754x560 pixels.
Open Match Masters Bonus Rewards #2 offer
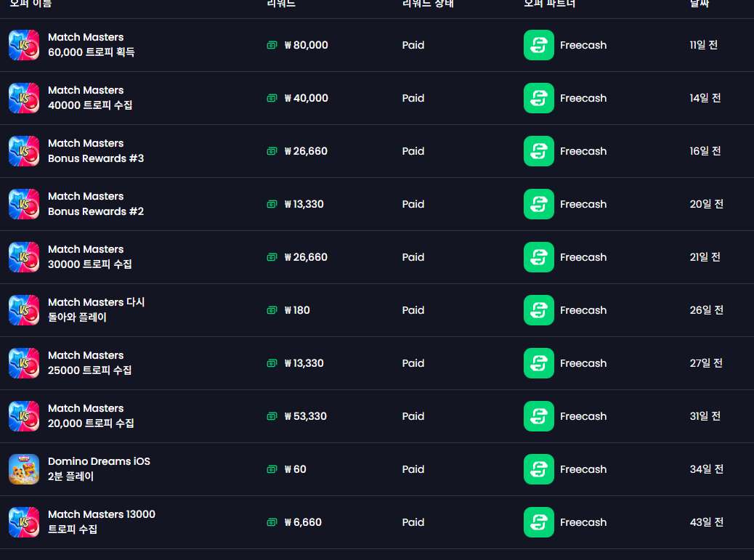pyautogui.click(x=96, y=204)
